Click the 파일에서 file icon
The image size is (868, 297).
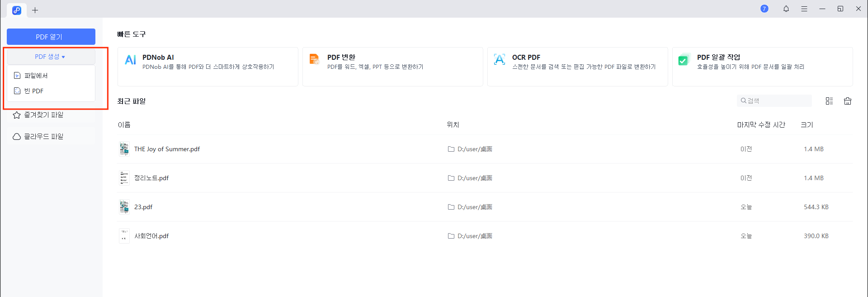17,76
